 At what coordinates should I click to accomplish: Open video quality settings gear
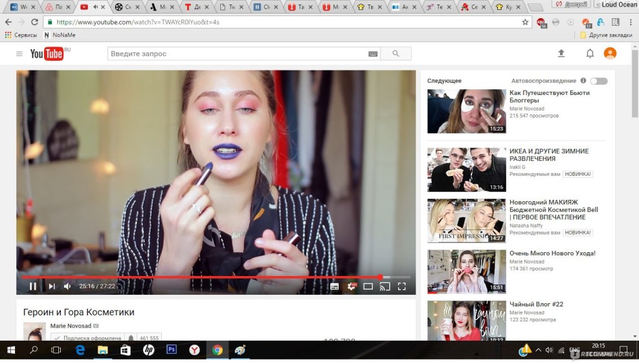pos(352,286)
